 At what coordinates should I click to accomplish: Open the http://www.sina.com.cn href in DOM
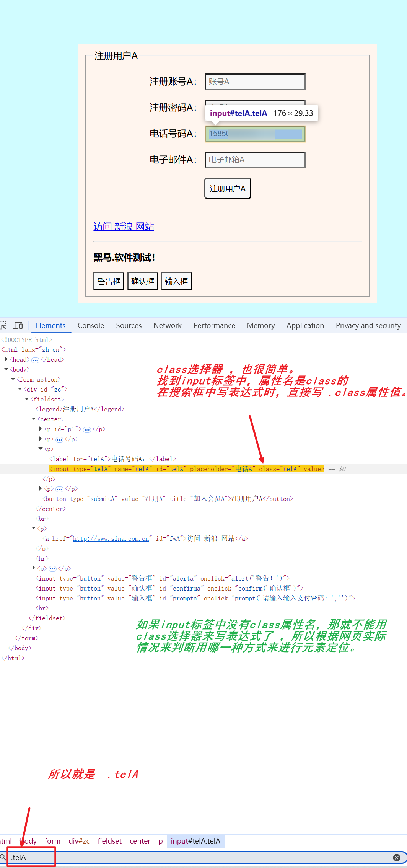coord(111,538)
